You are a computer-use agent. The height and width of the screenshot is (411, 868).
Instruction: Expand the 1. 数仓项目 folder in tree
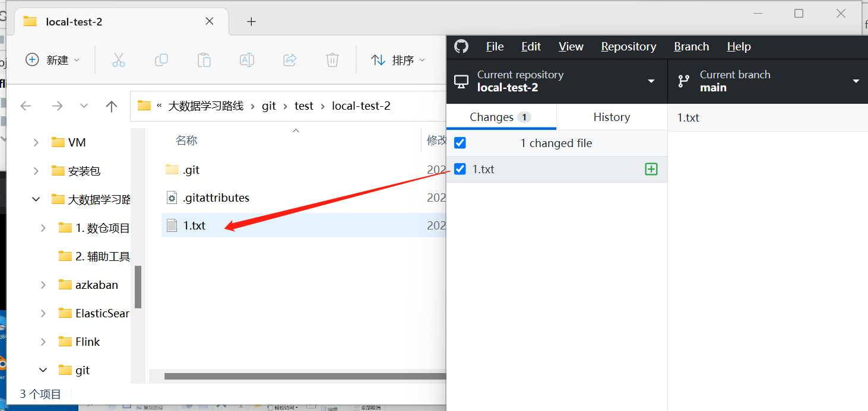tap(43, 228)
